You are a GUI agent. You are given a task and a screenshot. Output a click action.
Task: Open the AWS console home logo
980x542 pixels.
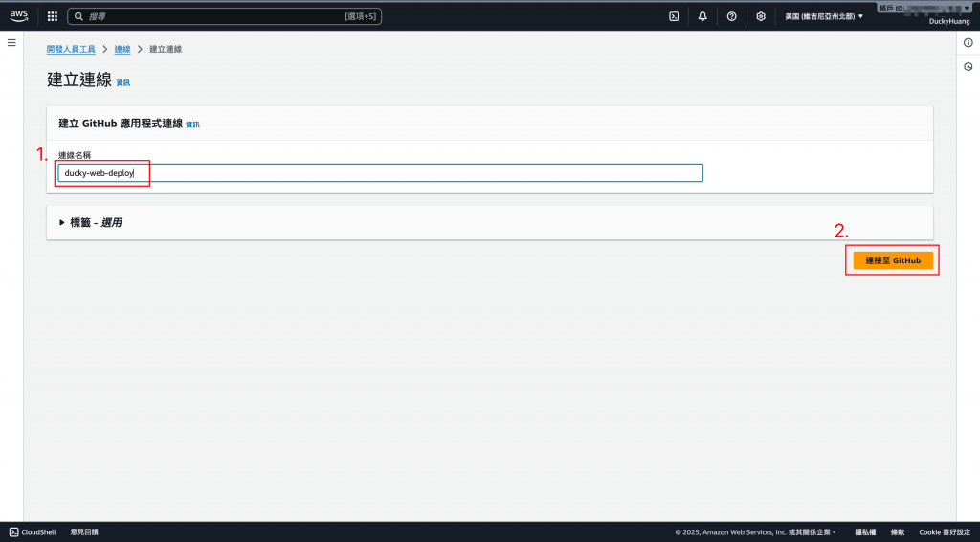[x=19, y=16]
